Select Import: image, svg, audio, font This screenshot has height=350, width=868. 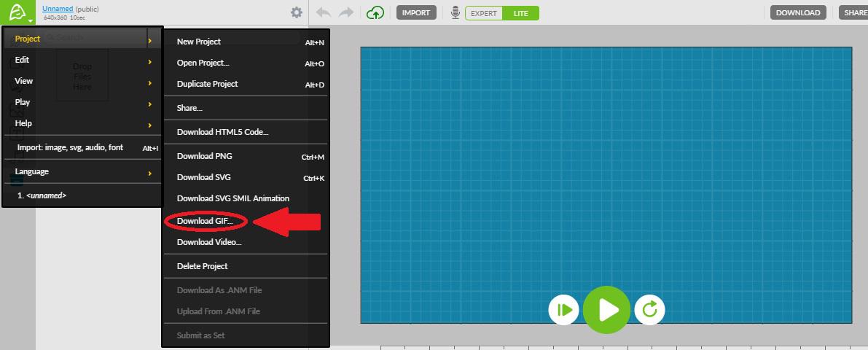[83, 148]
